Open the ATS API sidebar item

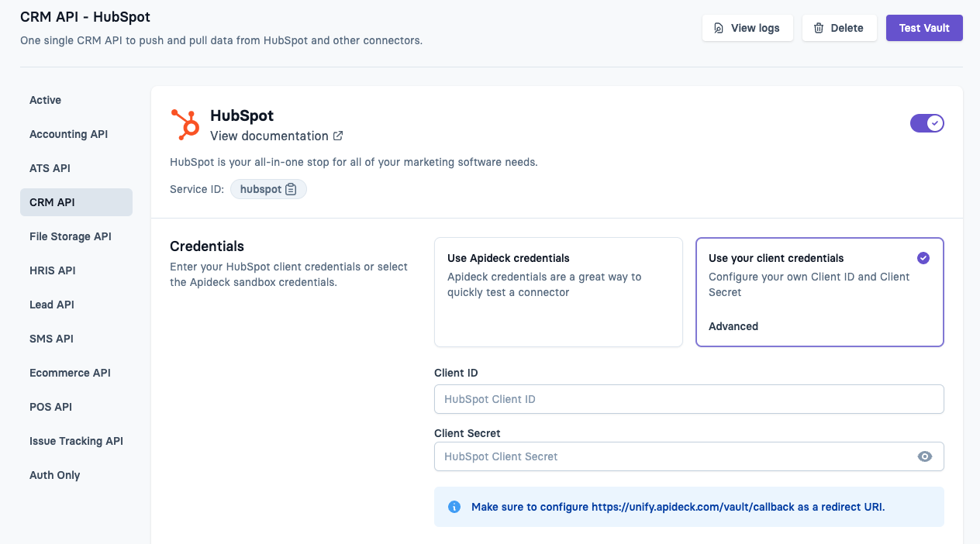pos(76,168)
